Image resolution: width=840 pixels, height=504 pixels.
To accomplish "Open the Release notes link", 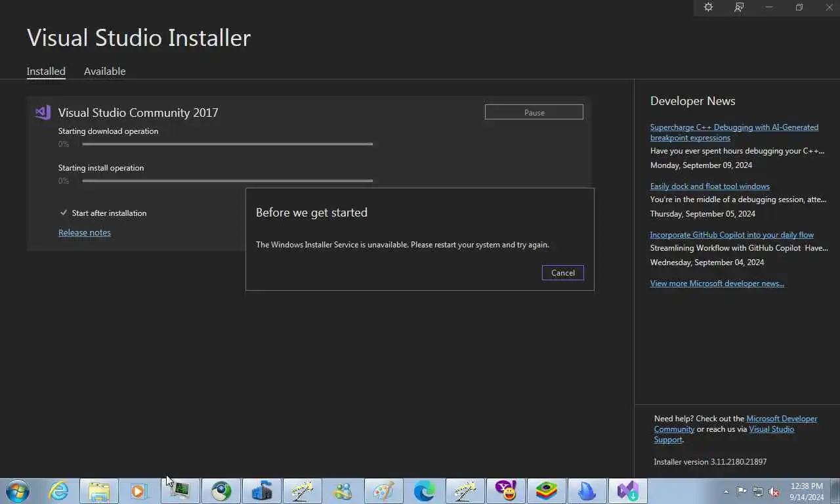I will (85, 232).
